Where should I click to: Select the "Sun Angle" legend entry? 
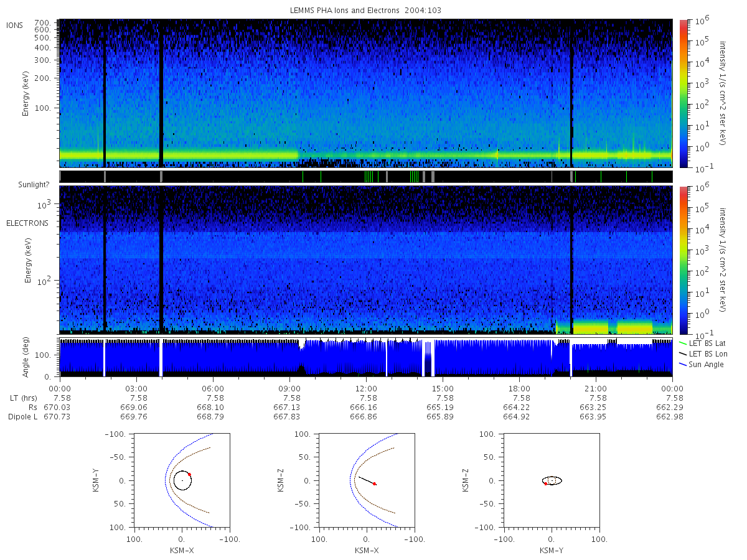[x=702, y=364]
